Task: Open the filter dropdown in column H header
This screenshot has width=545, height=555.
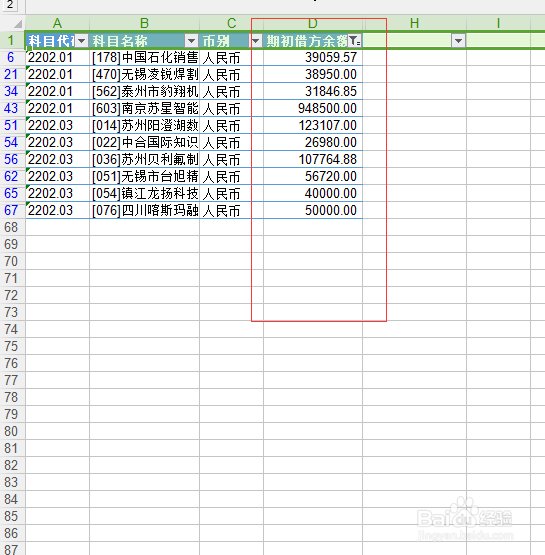Action: pos(458,41)
